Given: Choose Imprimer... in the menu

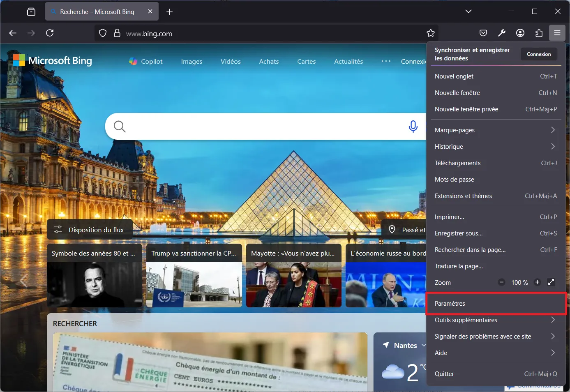Looking at the screenshot, I should pos(496,217).
